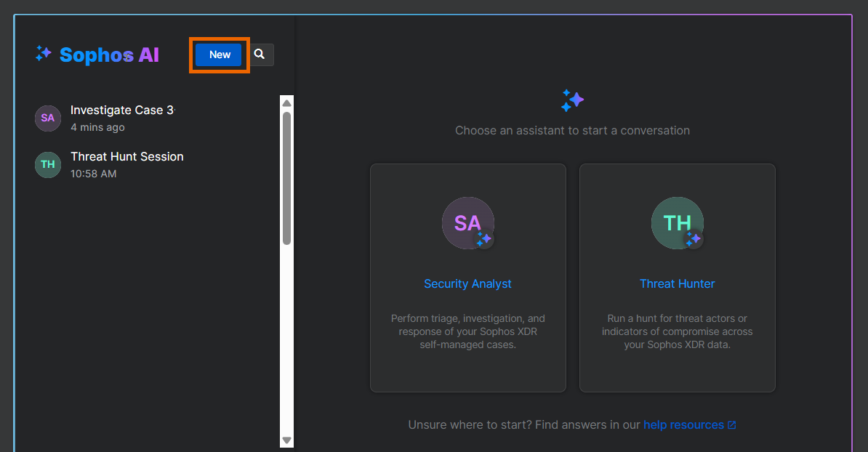Click the Threat Hunter card description text
This screenshot has width=868, height=452.
(x=677, y=331)
